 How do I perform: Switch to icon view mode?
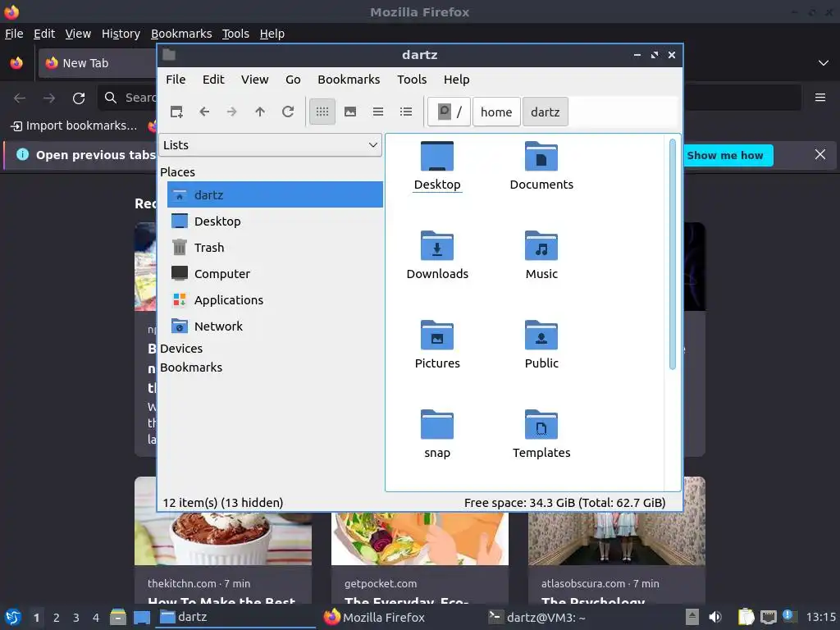pyautogui.click(x=322, y=112)
